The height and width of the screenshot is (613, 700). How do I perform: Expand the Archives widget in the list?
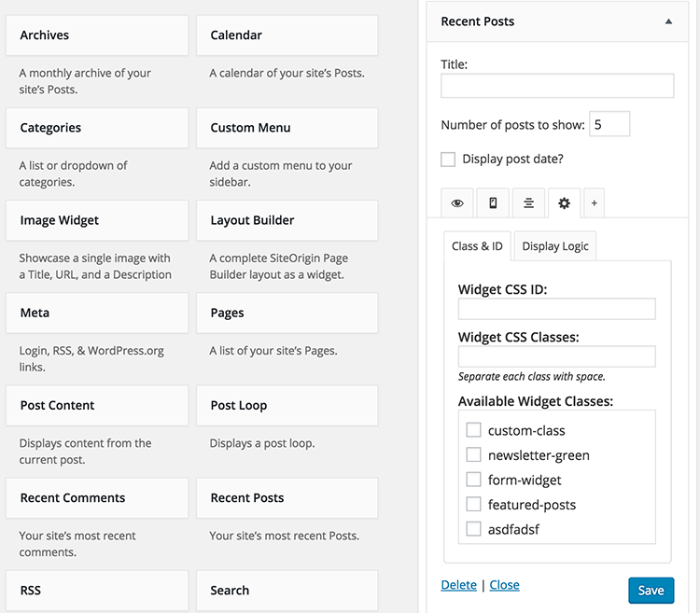tap(97, 35)
